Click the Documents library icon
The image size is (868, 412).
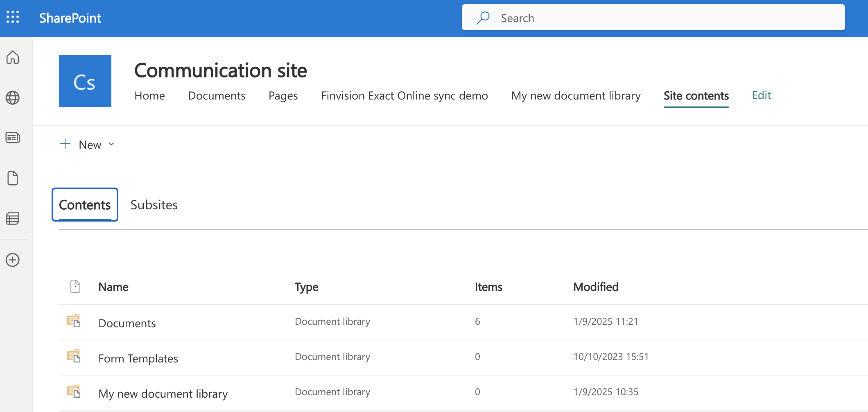point(74,321)
